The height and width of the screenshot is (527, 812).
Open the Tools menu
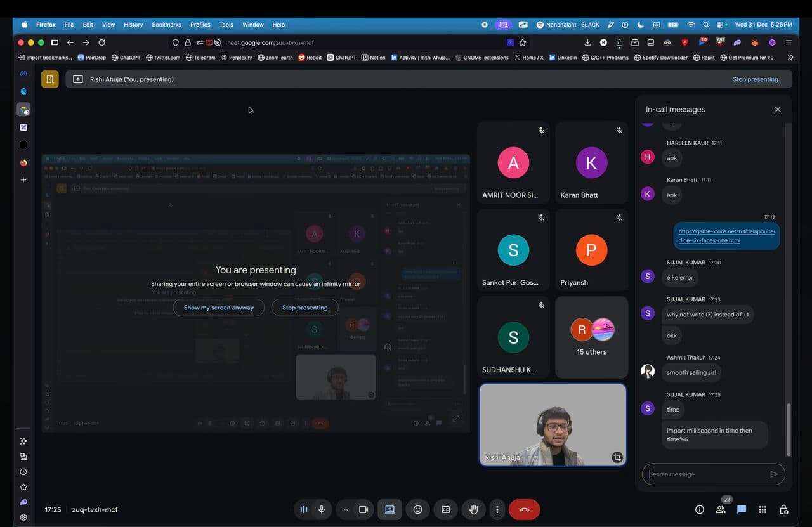tap(226, 25)
